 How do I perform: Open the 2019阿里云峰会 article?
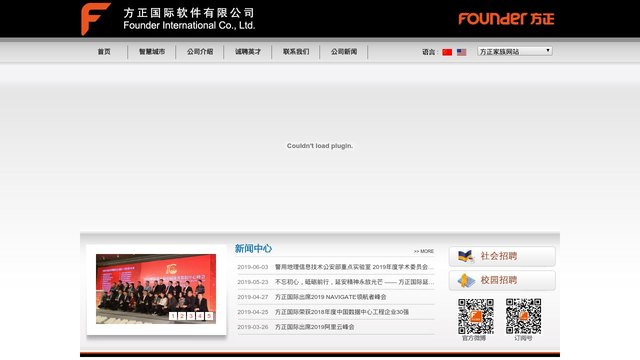coord(314,327)
